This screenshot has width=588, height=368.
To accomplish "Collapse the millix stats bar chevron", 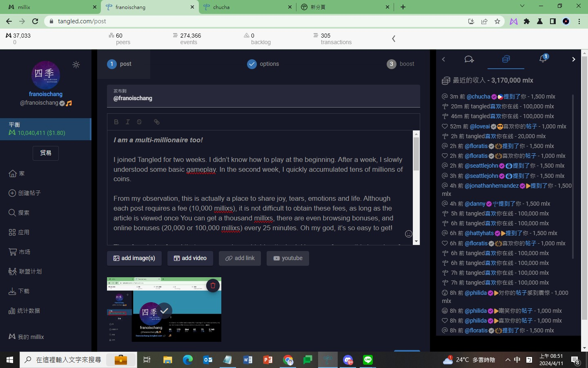I will 394,38.
